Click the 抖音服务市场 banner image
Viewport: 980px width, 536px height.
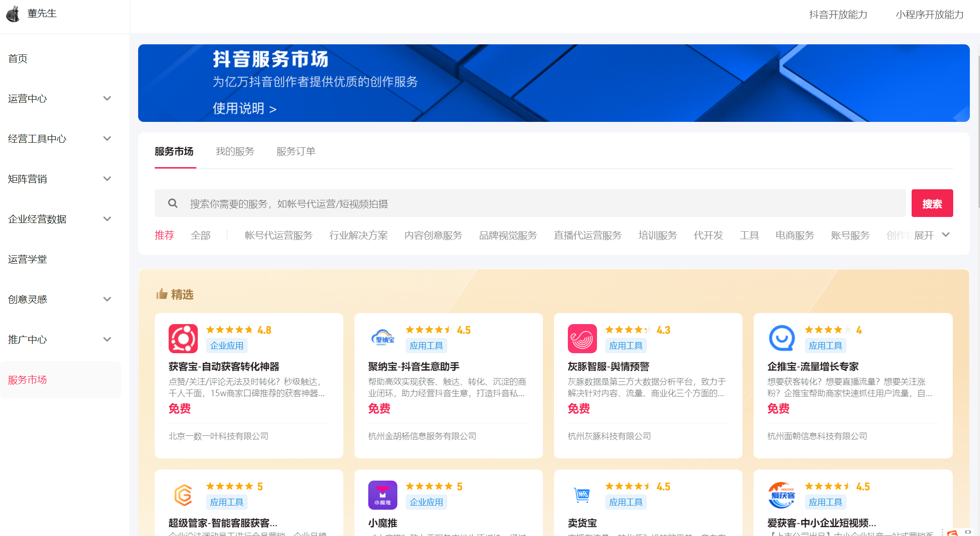554,83
